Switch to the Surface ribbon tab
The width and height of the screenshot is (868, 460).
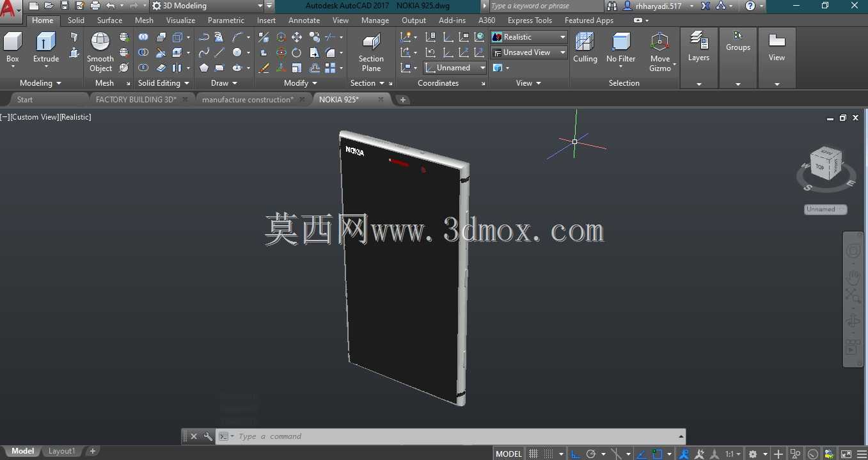click(x=109, y=20)
